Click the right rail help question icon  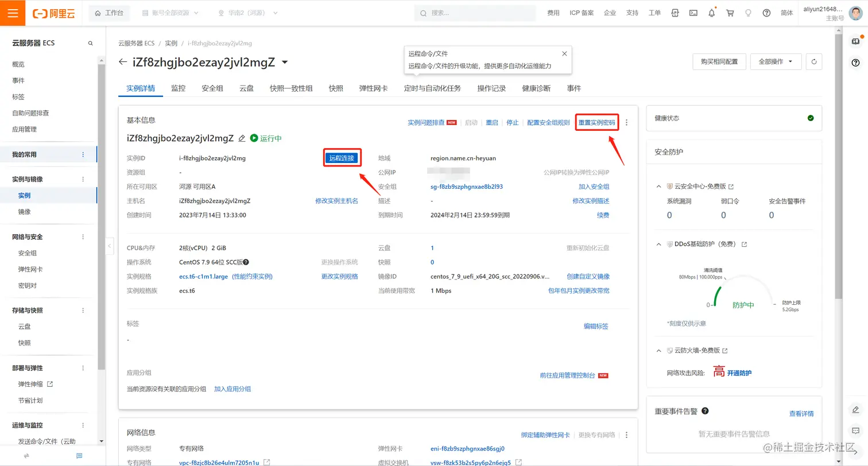(x=855, y=62)
